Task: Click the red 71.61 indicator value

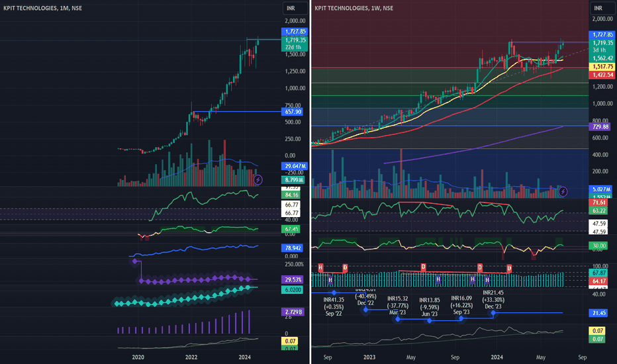Action: pyautogui.click(x=598, y=203)
